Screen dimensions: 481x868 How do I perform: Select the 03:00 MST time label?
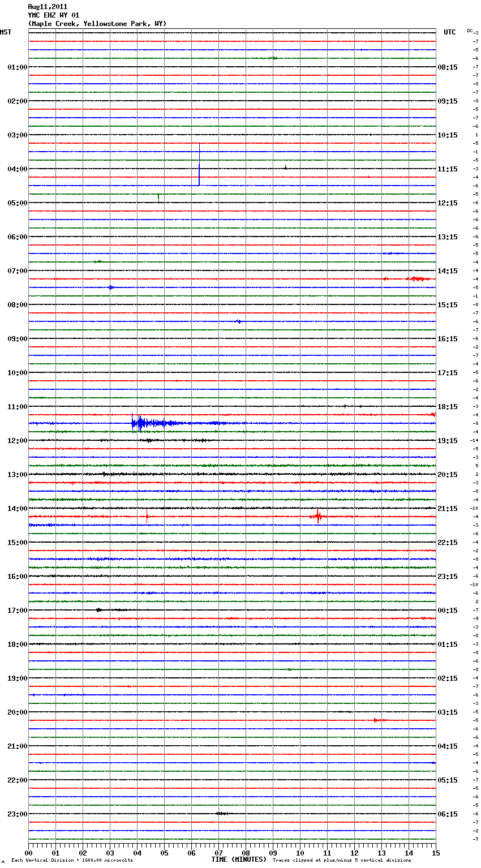(x=18, y=135)
